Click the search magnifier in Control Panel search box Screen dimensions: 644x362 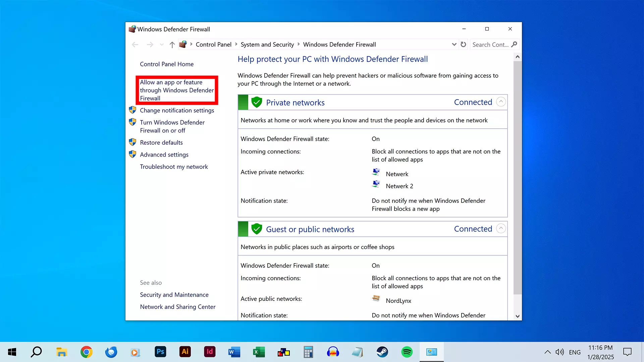[514, 44]
